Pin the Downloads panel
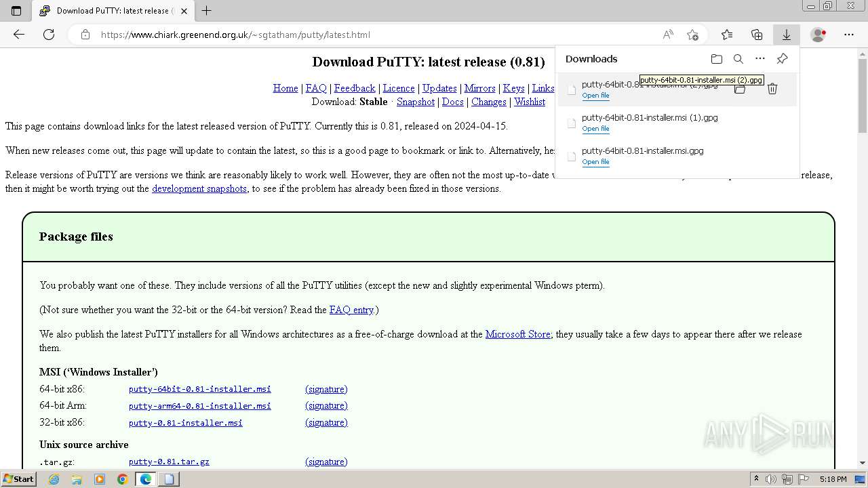 pos(782,59)
